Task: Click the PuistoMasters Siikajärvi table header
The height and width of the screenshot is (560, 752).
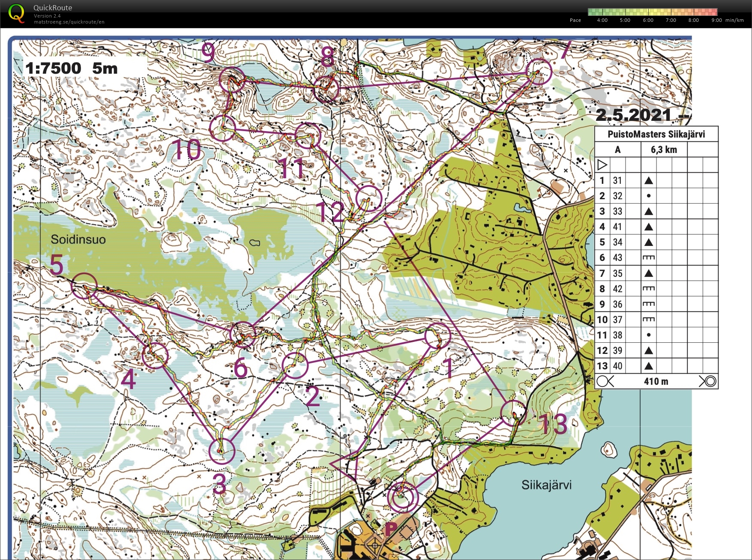Action: coord(656,134)
